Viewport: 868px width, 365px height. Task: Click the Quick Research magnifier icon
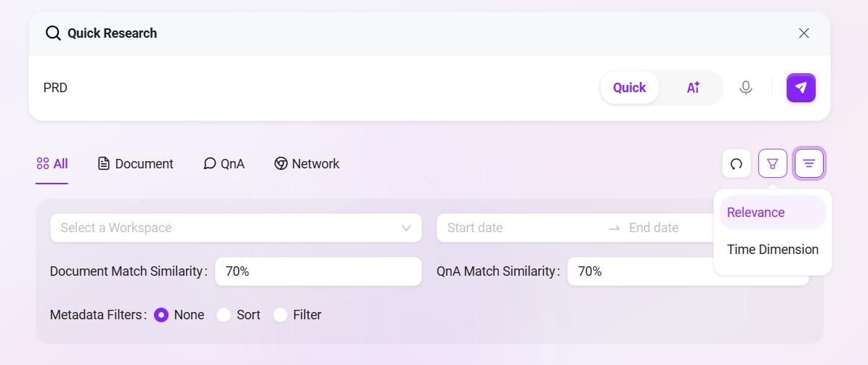pyautogui.click(x=53, y=33)
